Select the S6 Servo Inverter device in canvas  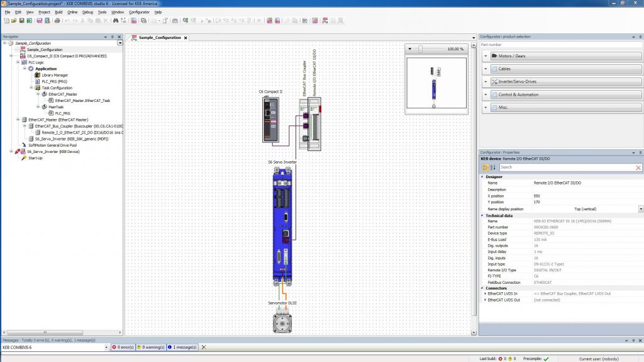282,227
